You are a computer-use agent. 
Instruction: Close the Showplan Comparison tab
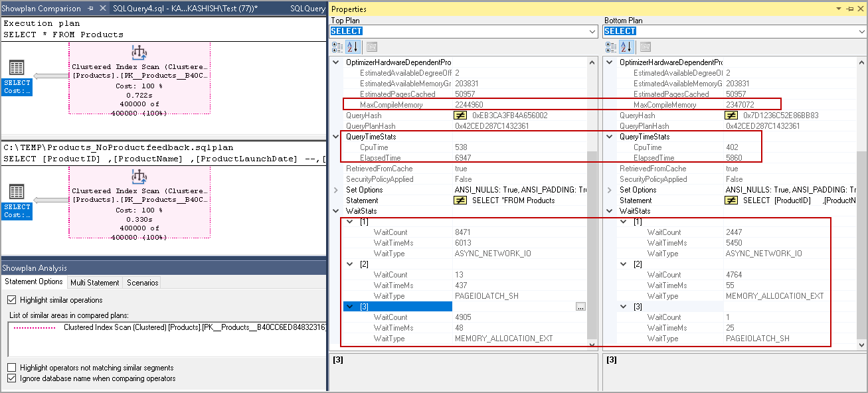(102, 9)
